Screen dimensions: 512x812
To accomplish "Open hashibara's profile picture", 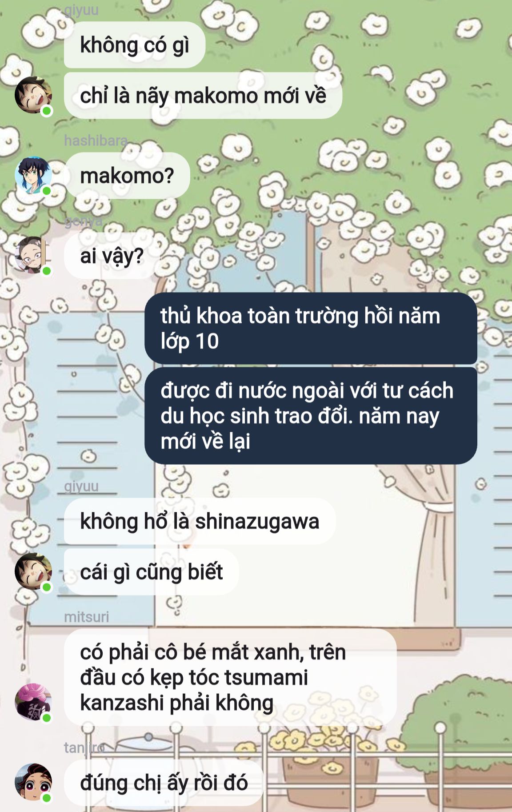I will [33, 175].
